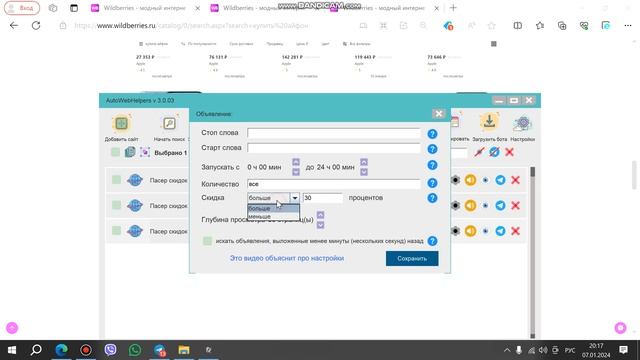Screen dimensions: 640x360
Task: Click the red X delete icon above the list
Action: tap(509, 152)
